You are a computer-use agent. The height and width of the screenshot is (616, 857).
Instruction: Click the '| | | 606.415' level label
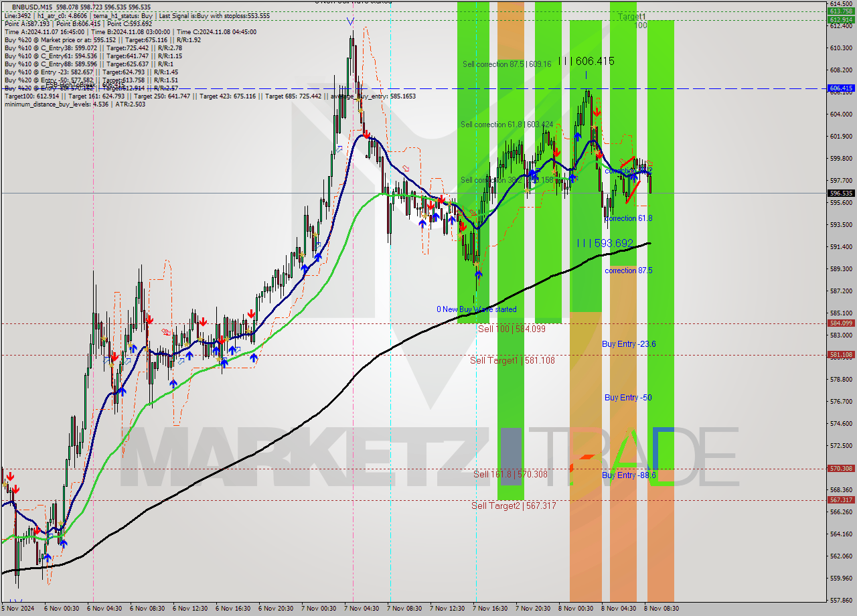pyautogui.click(x=586, y=61)
